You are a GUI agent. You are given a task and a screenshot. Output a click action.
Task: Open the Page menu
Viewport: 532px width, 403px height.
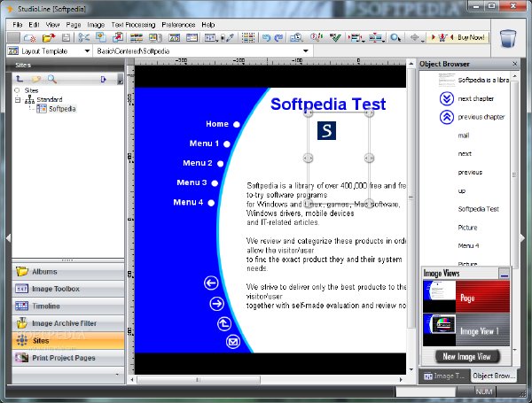pos(74,25)
